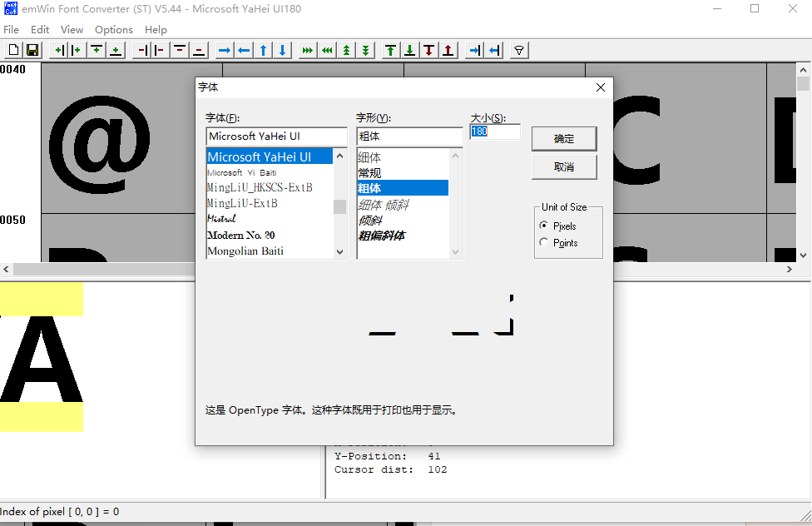This screenshot has width=812, height=526.
Task: Choose 倾斜 font style
Action: [403, 221]
